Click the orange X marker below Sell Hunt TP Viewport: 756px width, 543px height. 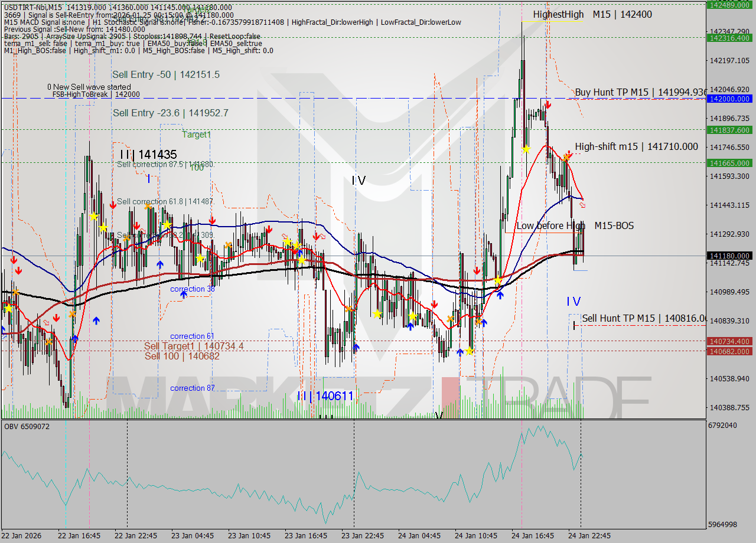(x=480, y=322)
